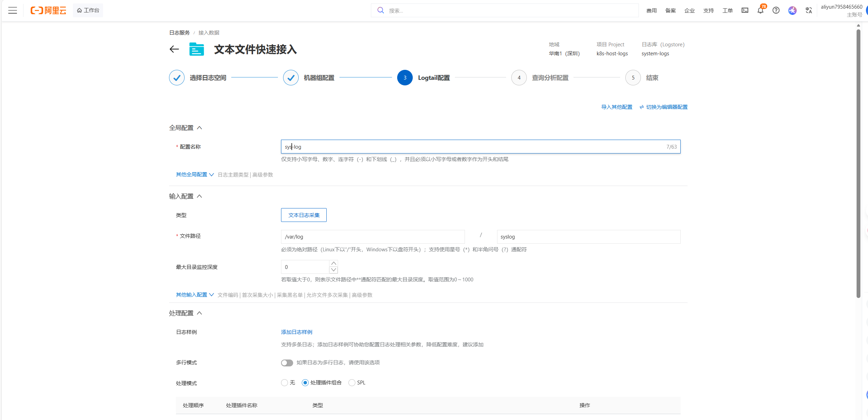Viewport: 868px width, 420px height.
Task: Open the 工单 top menu
Action: pyautogui.click(x=727, y=10)
